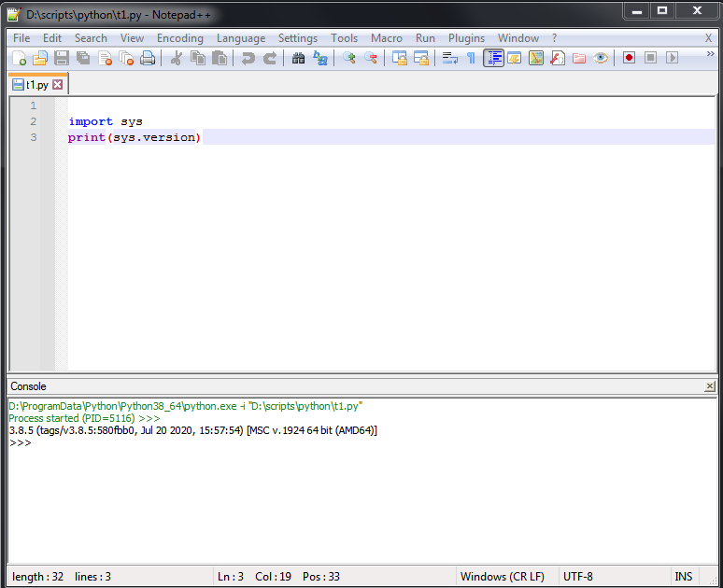Redo action with Redo arrow
The image size is (723, 588).
point(270,58)
